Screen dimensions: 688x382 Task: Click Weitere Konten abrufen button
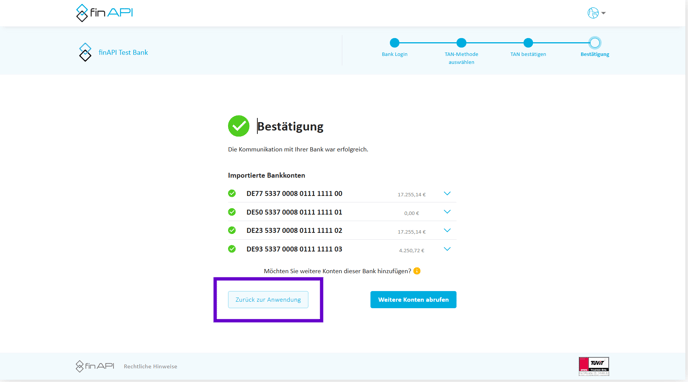(413, 300)
